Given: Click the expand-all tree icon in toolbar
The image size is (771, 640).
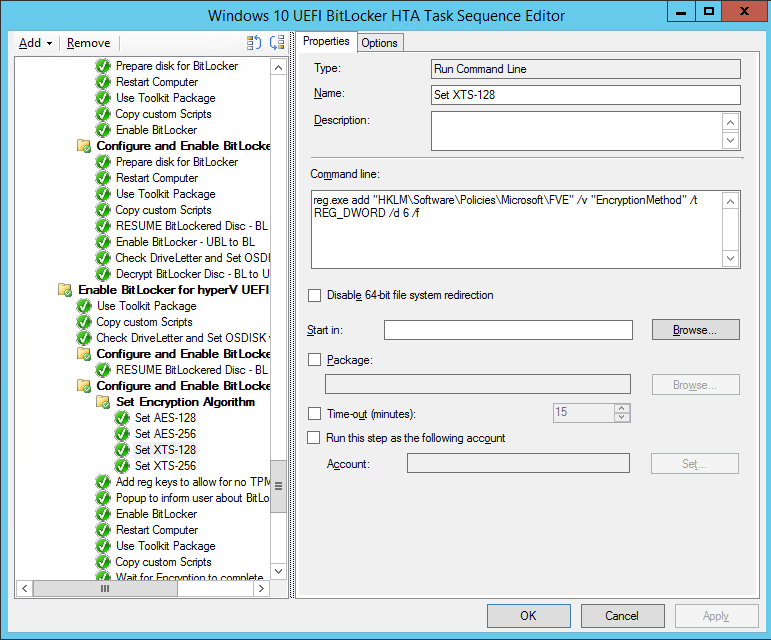Looking at the screenshot, I should click(254, 43).
